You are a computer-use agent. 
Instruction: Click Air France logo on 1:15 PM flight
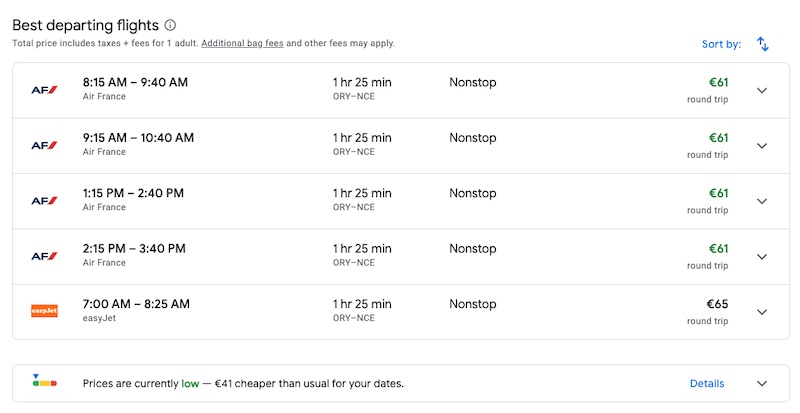[x=44, y=200]
